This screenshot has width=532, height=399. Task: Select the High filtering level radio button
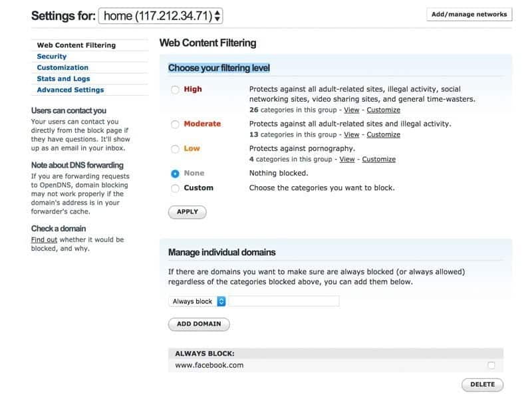(176, 90)
